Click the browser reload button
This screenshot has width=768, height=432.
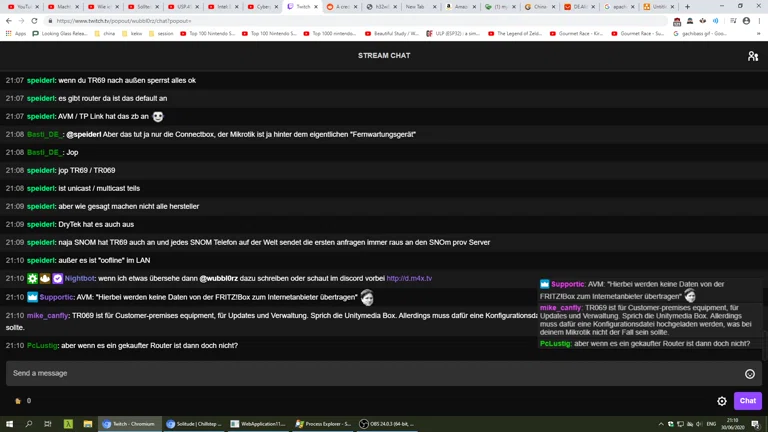tap(35, 21)
